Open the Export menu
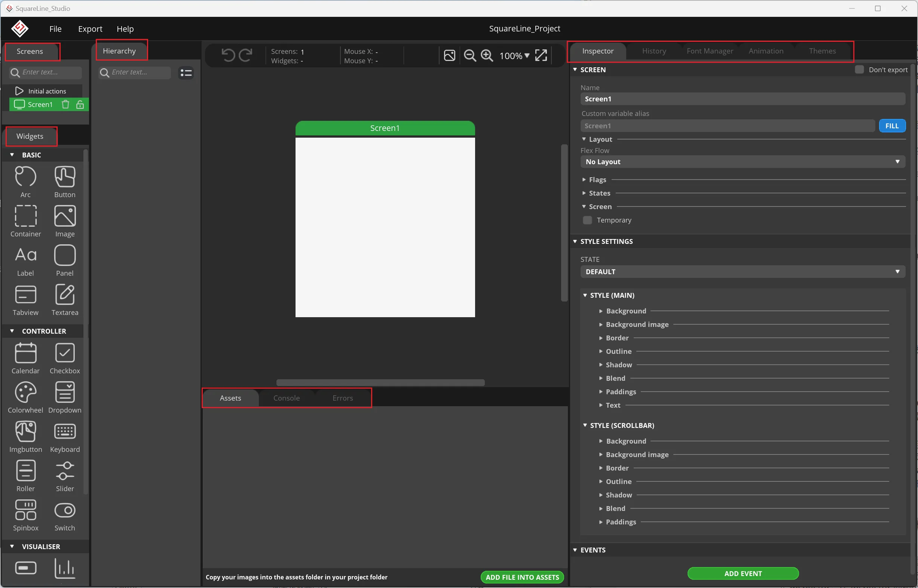This screenshot has width=918, height=588. (x=90, y=29)
